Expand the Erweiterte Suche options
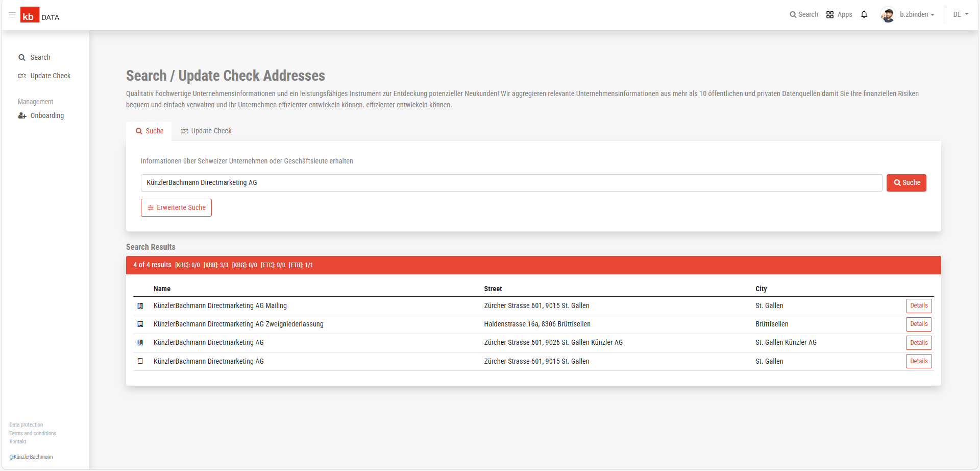 tap(176, 208)
